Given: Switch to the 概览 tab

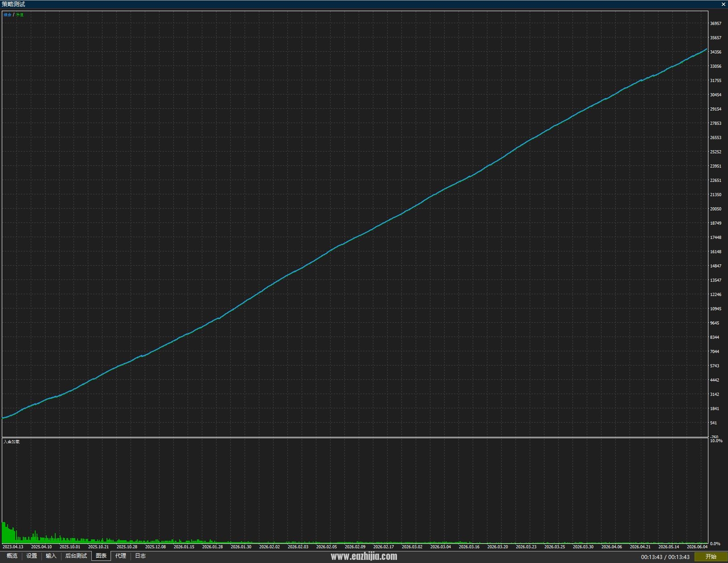Looking at the screenshot, I should point(12,556).
